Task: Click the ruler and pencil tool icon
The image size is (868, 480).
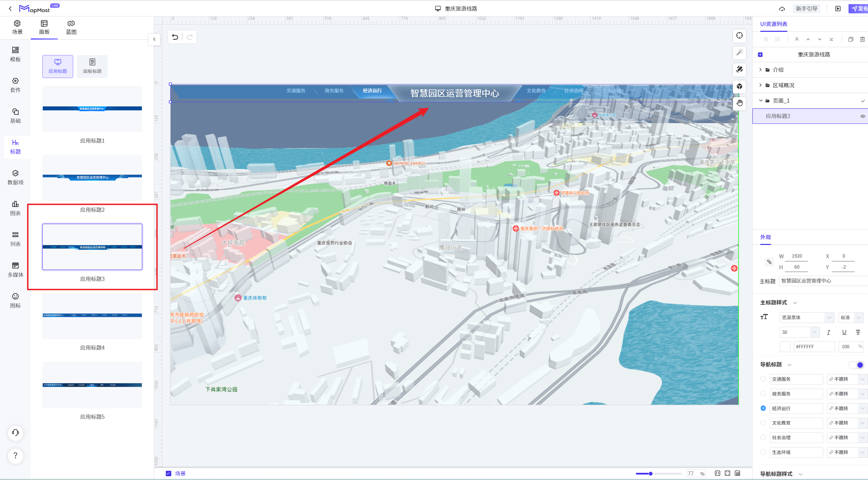Action: click(739, 69)
